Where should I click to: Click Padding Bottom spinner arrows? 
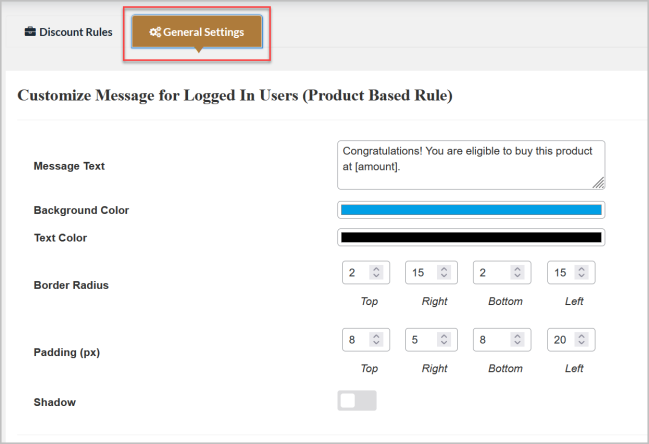(517, 340)
